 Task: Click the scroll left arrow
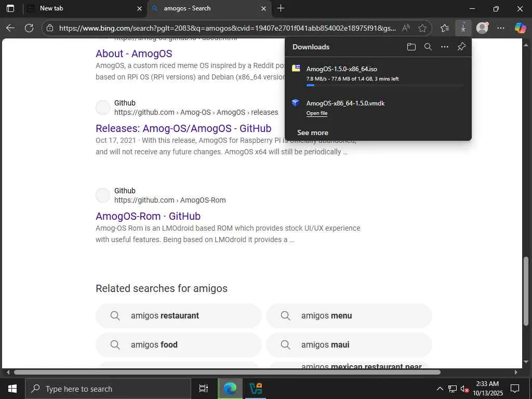pos(8,372)
